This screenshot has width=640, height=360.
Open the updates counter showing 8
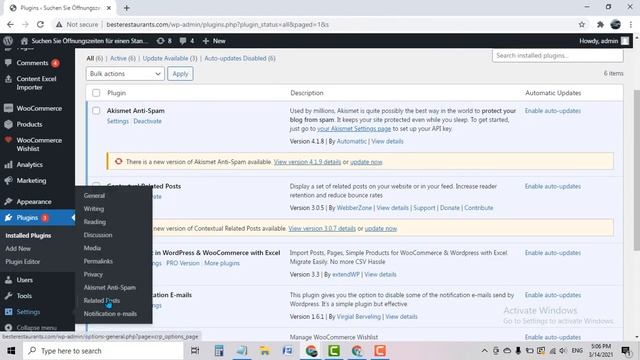click(164, 41)
